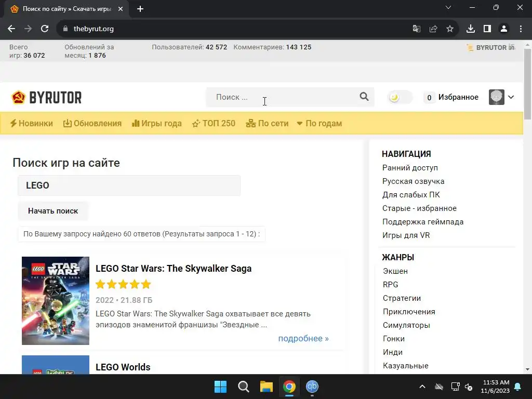Open File Explorer from taskbar
532x399 pixels.
tap(267, 387)
